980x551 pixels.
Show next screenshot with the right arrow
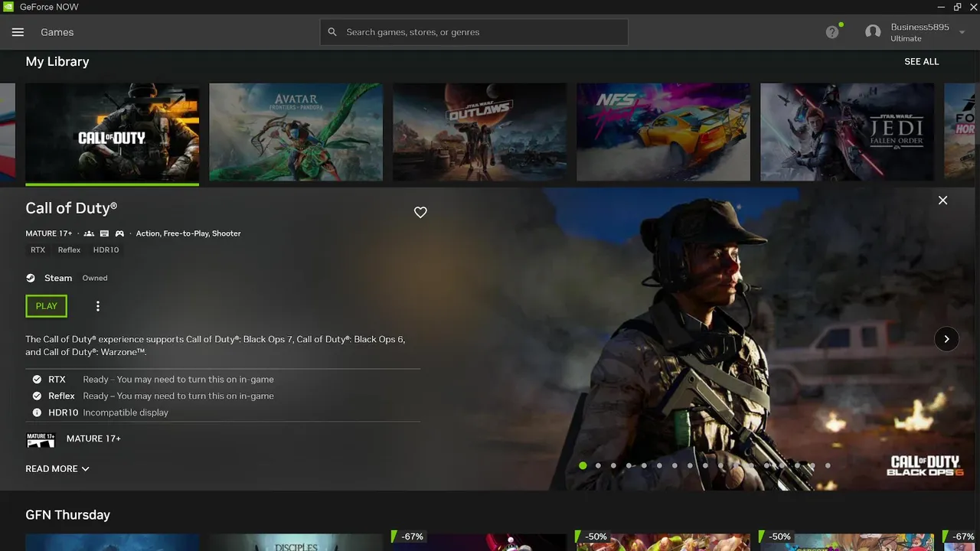click(x=946, y=339)
